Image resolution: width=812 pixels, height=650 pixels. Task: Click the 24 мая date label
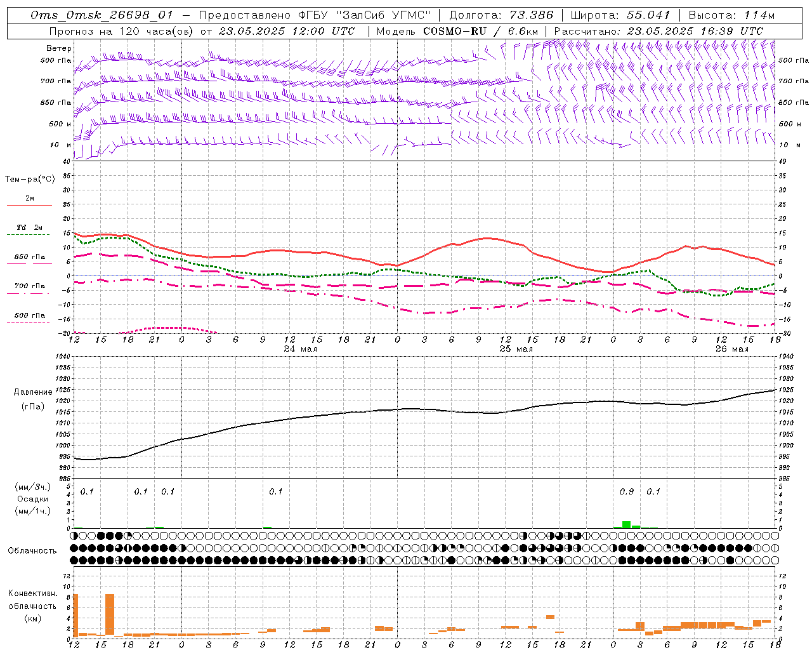pyautogui.click(x=301, y=349)
